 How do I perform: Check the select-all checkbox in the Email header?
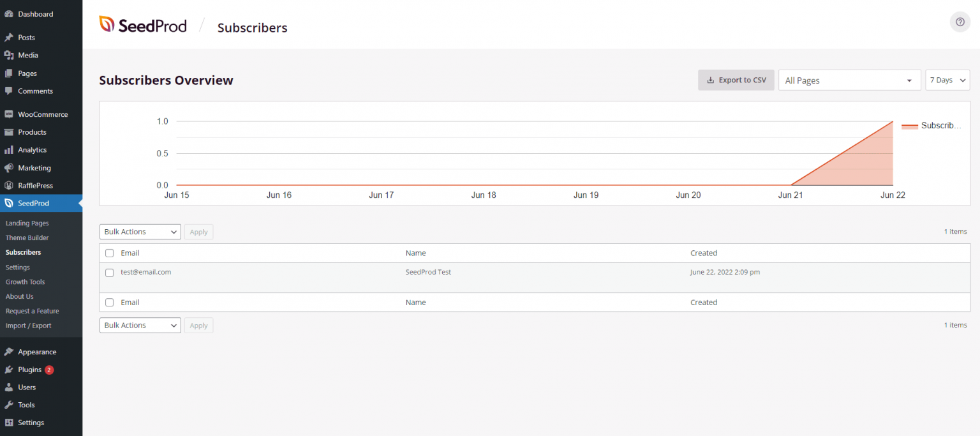tap(109, 253)
